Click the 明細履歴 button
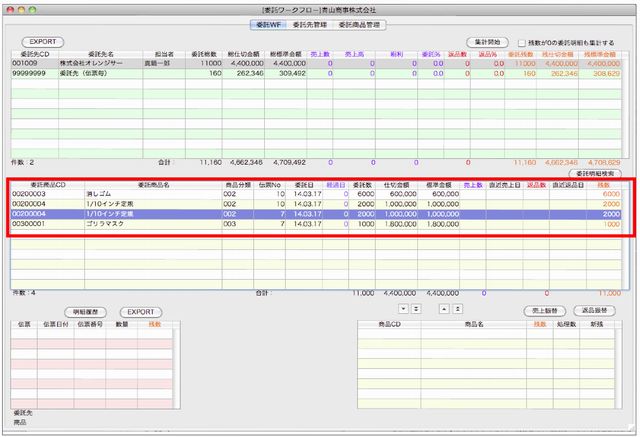The width and height of the screenshot is (640, 437). tap(85, 312)
